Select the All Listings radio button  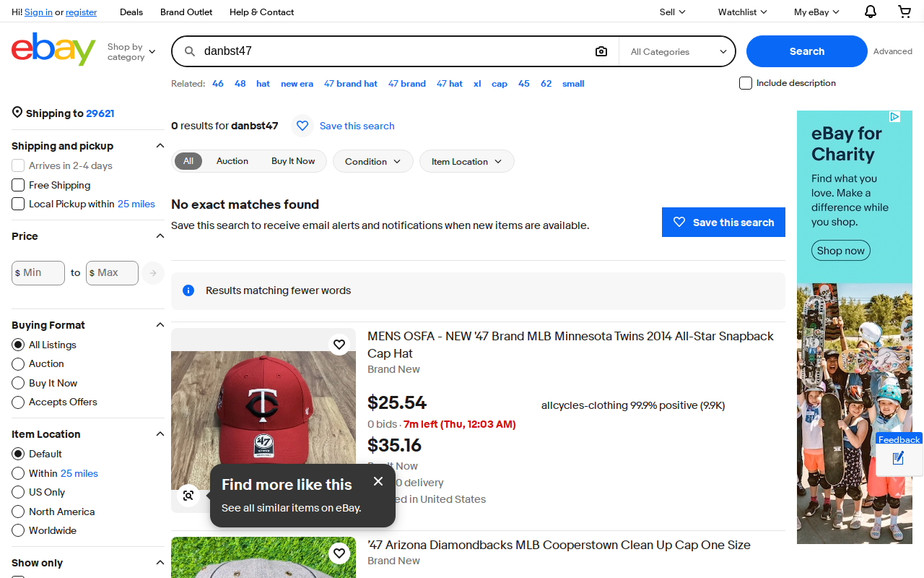click(18, 345)
